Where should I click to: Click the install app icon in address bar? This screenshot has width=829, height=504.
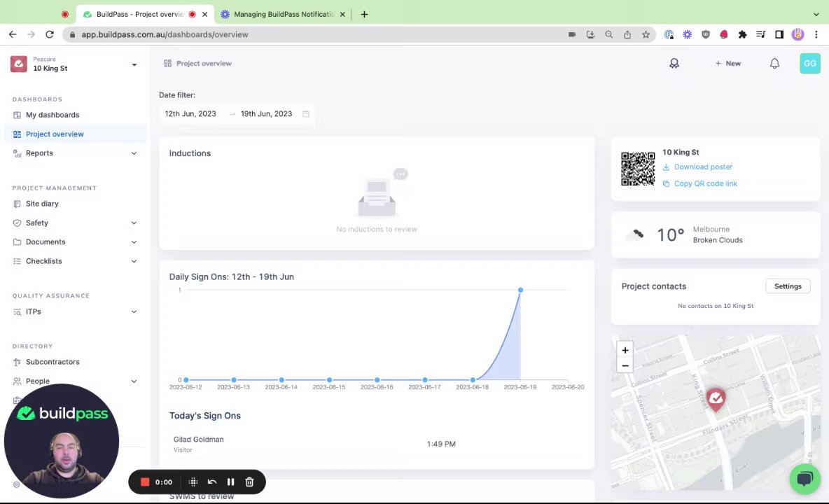[590, 34]
